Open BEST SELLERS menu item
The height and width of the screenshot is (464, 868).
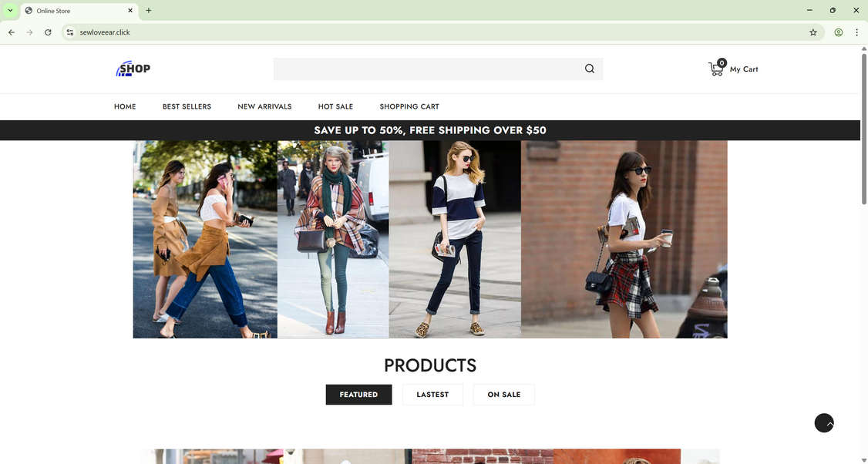187,106
